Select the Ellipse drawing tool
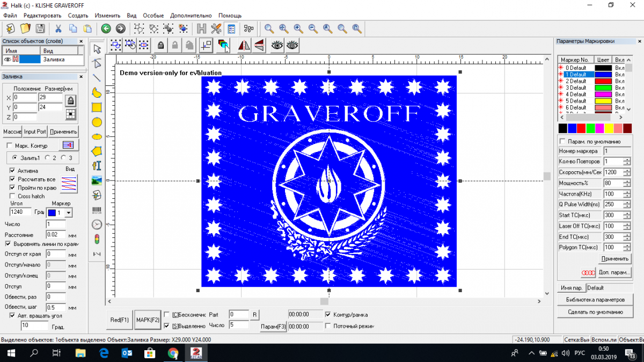The image size is (644, 362). (x=97, y=136)
